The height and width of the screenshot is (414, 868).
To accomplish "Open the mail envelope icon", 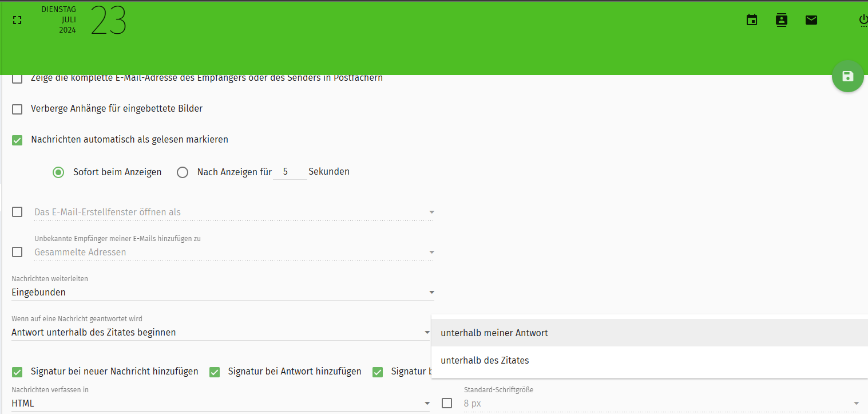I will (811, 19).
